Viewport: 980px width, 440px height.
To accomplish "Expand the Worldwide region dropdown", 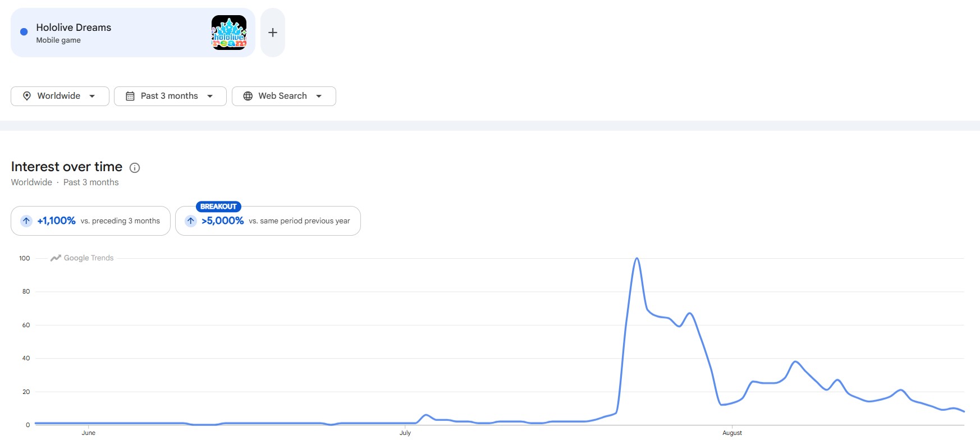I will 60,96.
